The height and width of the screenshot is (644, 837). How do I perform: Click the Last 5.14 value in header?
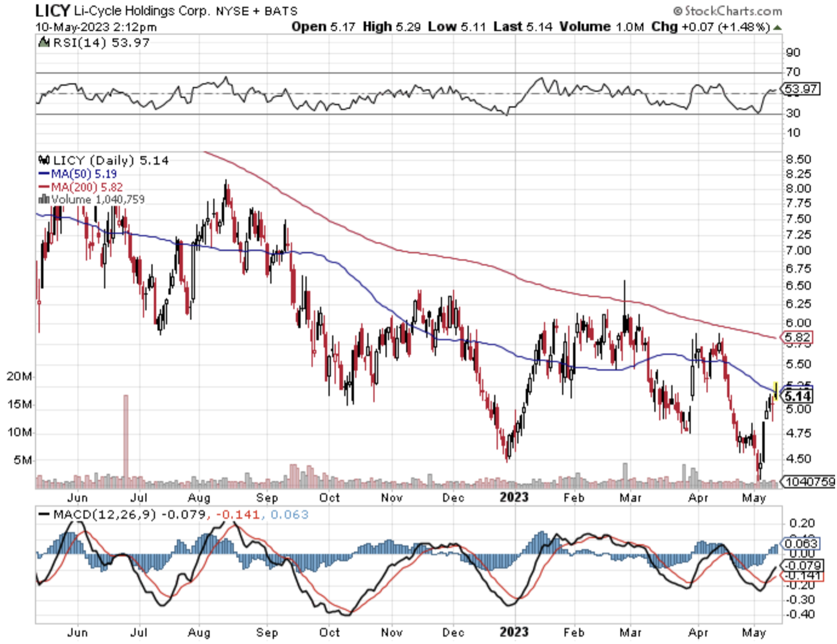pyautogui.click(x=523, y=27)
